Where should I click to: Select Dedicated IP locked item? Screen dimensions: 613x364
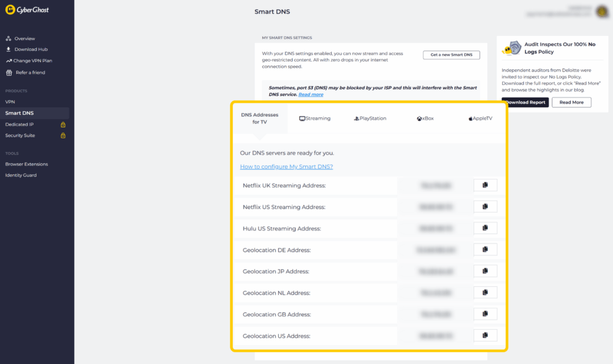tap(20, 125)
